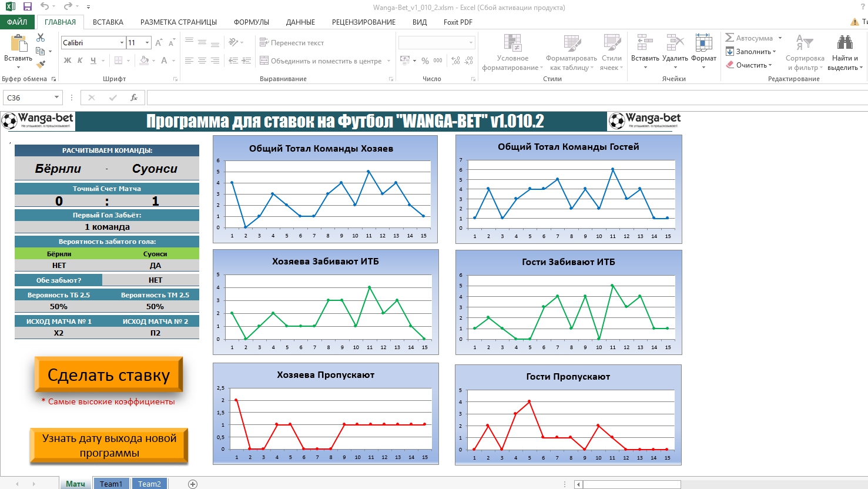Toggle italic (К) formatting
The height and width of the screenshot is (489, 868).
[80, 61]
